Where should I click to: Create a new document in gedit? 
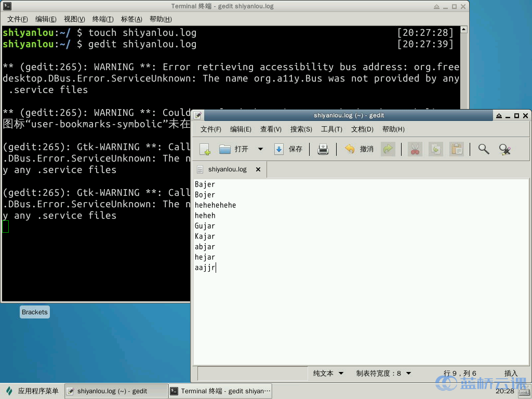205,150
